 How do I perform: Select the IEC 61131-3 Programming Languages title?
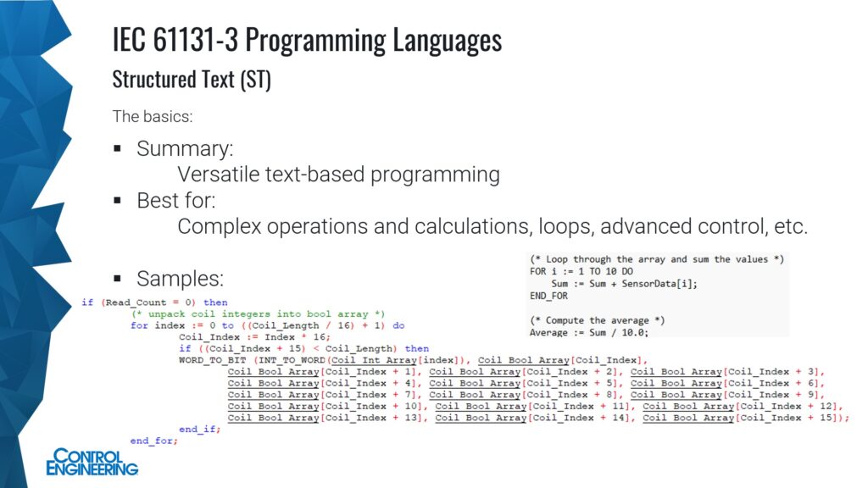coord(306,40)
